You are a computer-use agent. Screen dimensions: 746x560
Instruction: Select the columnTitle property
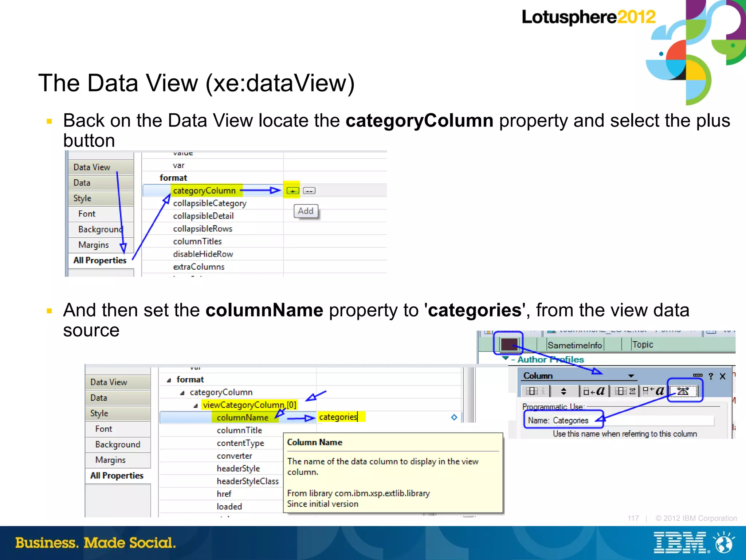[x=239, y=430]
